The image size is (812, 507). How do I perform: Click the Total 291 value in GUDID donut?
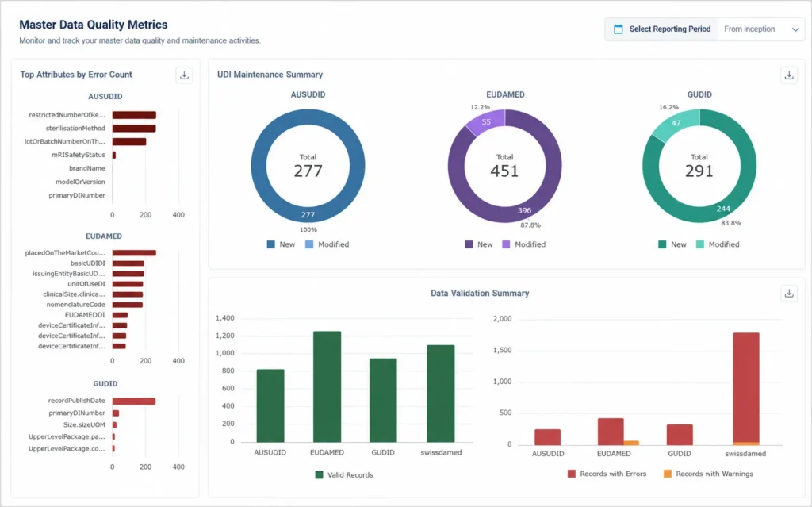pos(699,171)
